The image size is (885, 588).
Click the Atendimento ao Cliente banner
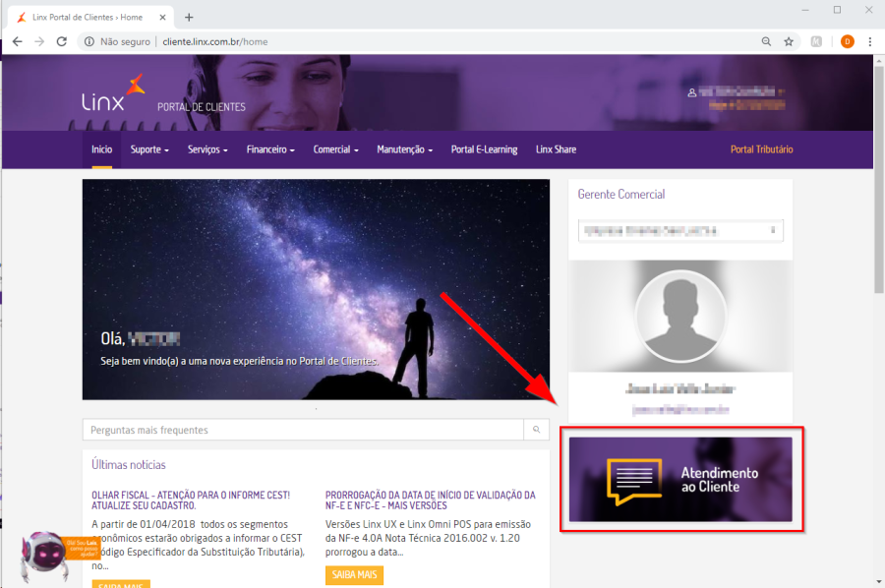pos(680,479)
